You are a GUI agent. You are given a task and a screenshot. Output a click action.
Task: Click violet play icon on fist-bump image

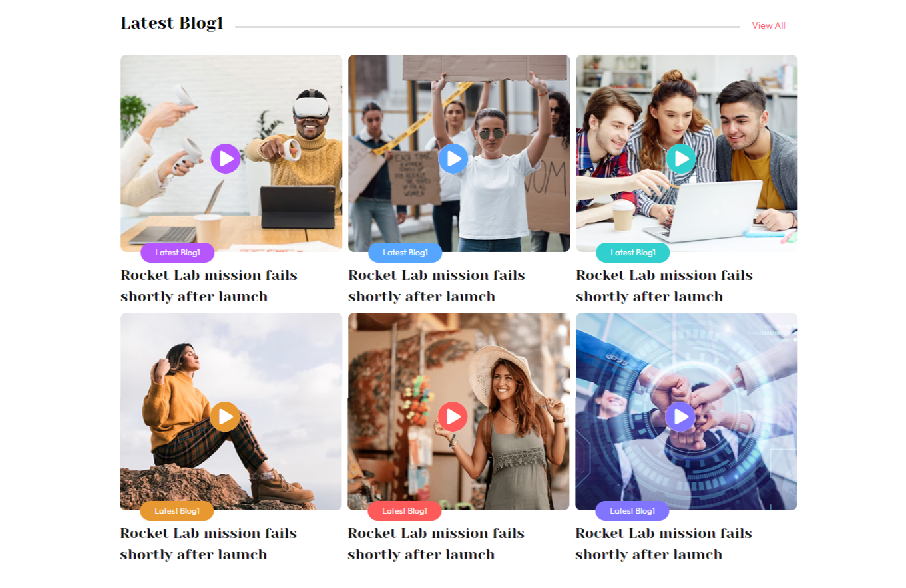click(x=680, y=416)
